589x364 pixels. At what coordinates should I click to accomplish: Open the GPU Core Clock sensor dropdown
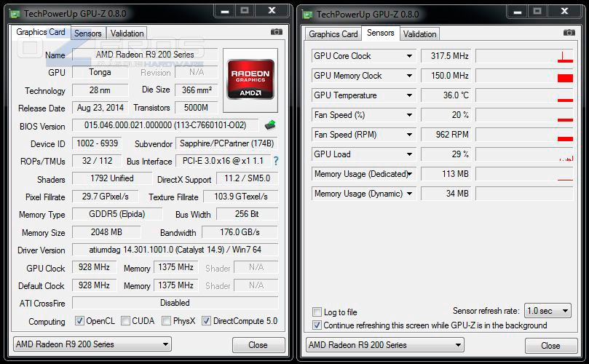tap(409, 56)
